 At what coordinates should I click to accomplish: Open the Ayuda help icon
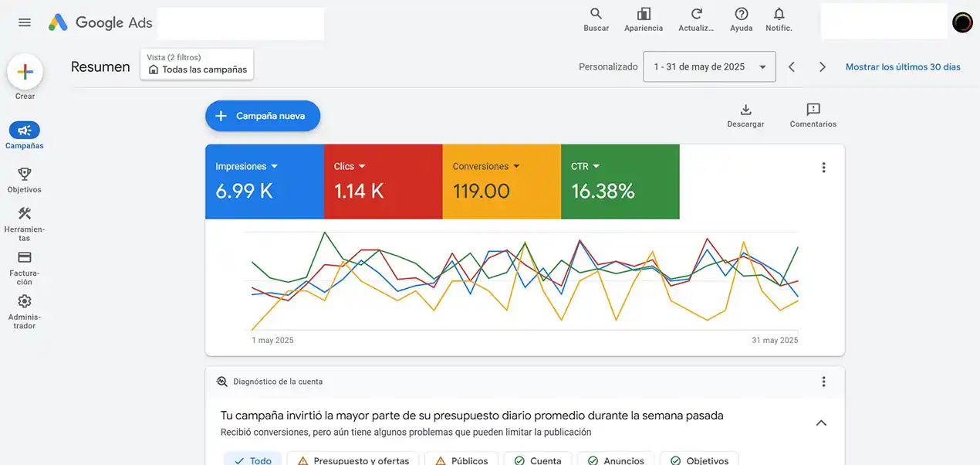(x=741, y=15)
